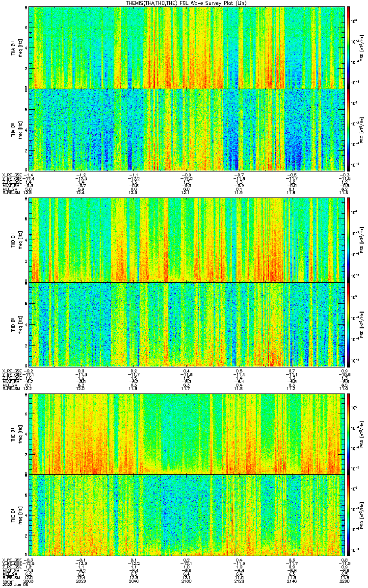
Task: Click the color bar beside THA B-perpendicular panel
Action: pyautogui.click(x=348, y=47)
